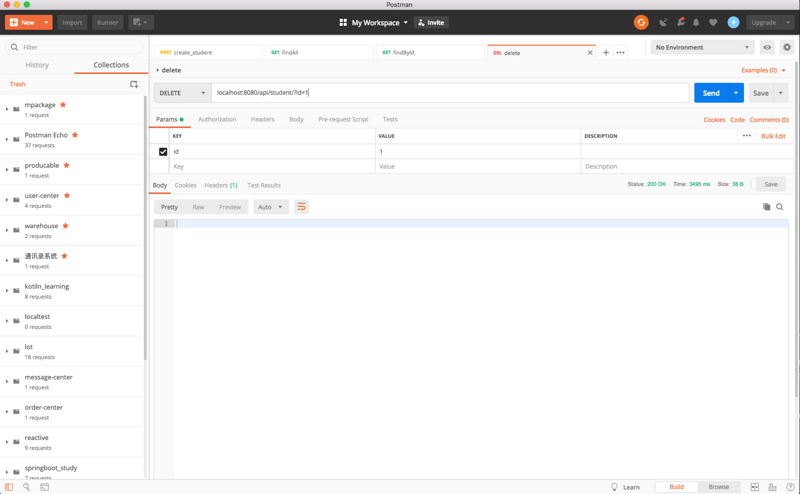Open Pre-request Script tab
The height and width of the screenshot is (494, 800).
(x=343, y=119)
